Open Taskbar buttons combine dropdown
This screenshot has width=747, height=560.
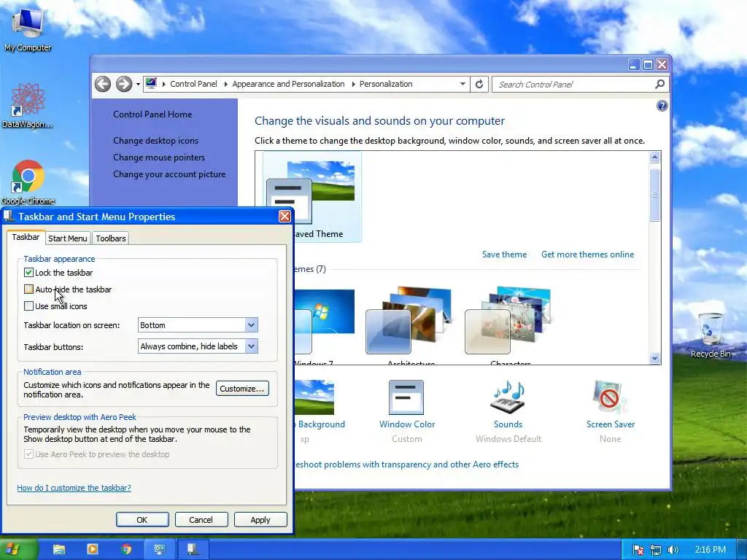pos(198,346)
